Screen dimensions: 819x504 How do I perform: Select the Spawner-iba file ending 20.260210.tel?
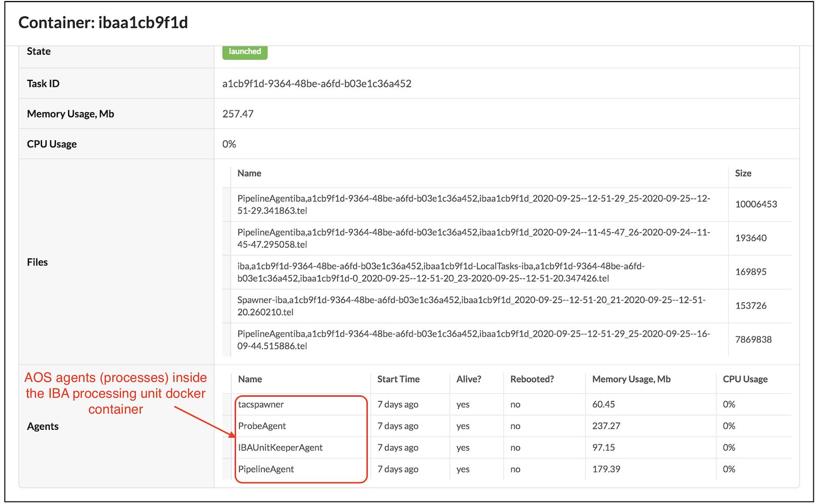pyautogui.click(x=471, y=306)
